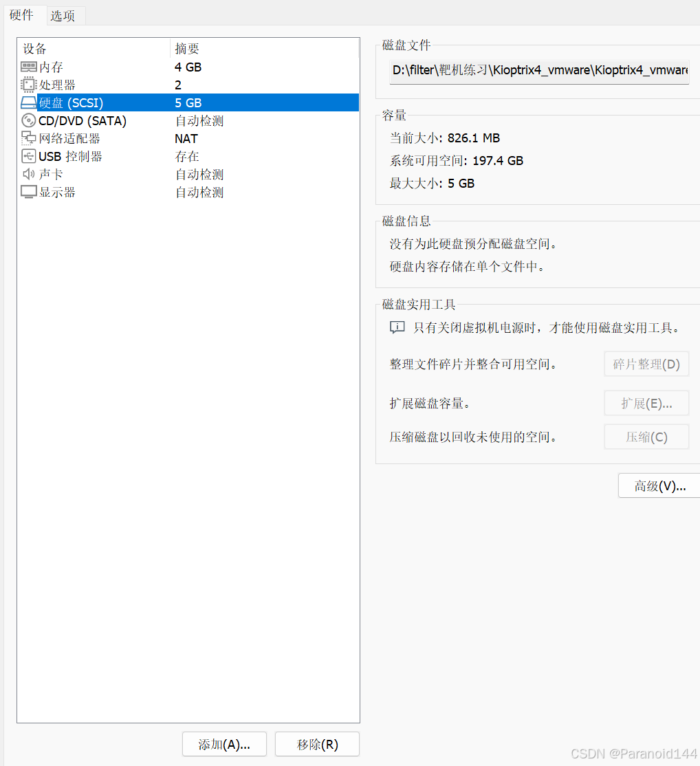Screen dimensions: 700x766
Task: Select the 硬盘 (SCSI) row label
Action: pos(72,102)
